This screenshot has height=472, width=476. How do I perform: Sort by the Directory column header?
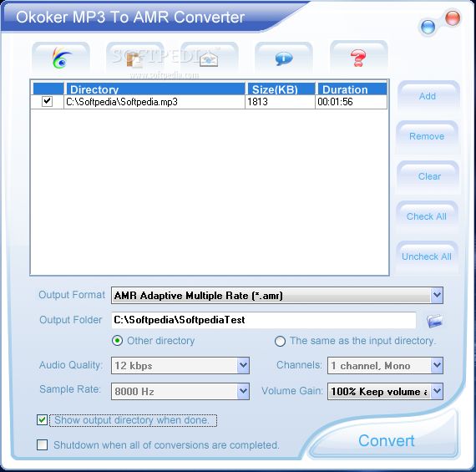(155, 89)
